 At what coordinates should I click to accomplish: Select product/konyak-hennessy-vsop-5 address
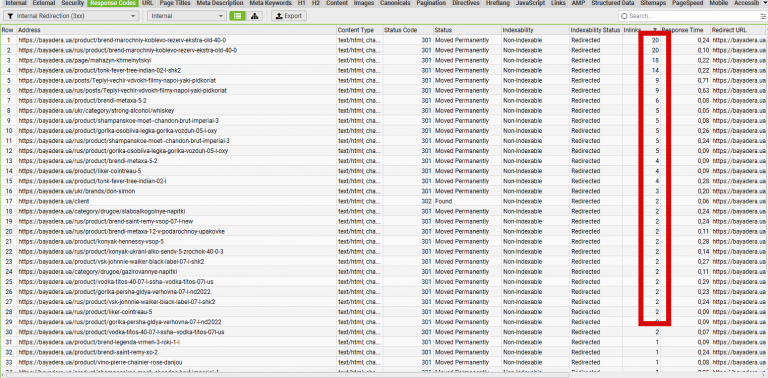tap(91, 241)
